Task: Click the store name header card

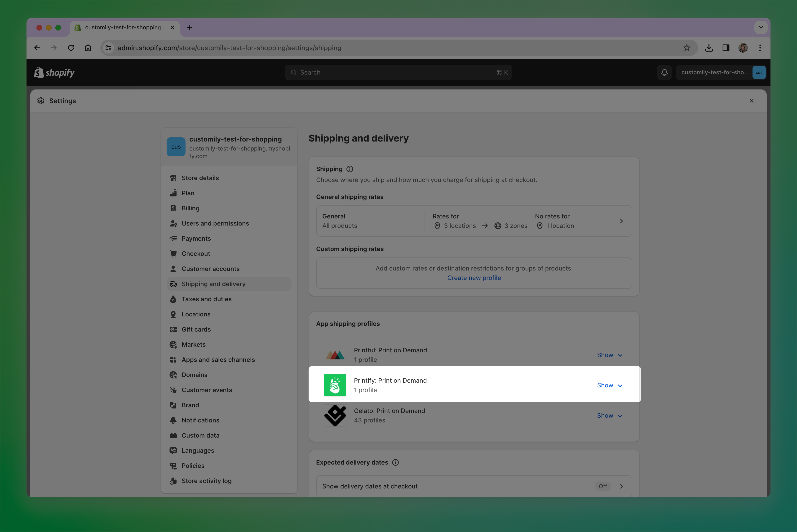Action: pyautogui.click(x=229, y=147)
